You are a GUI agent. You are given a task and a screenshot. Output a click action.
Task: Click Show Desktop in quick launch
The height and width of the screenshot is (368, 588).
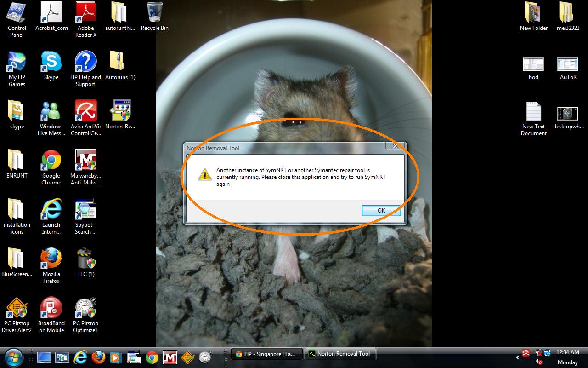point(44,357)
